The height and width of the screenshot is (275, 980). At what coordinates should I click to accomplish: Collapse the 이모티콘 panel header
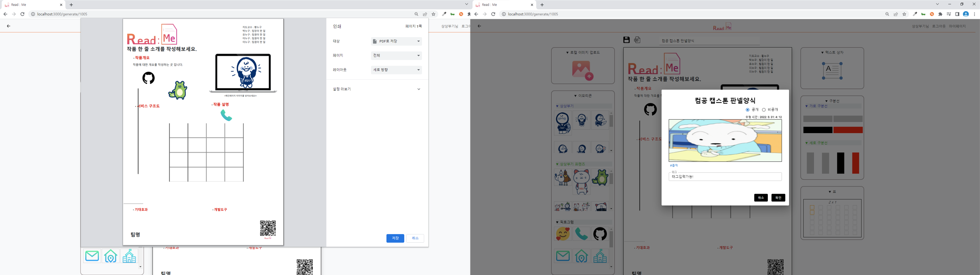click(x=583, y=96)
